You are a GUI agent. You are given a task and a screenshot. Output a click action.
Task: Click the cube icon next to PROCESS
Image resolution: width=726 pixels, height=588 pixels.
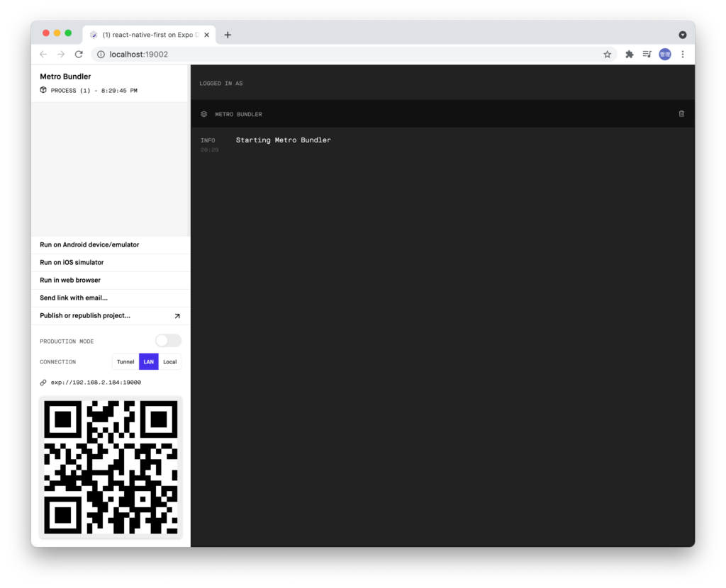coord(44,90)
